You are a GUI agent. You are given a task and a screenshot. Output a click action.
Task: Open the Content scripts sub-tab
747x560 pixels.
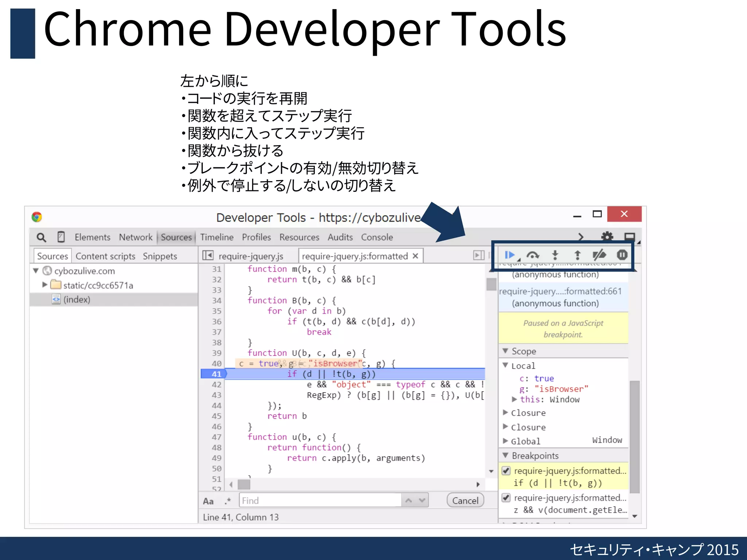[x=105, y=256]
